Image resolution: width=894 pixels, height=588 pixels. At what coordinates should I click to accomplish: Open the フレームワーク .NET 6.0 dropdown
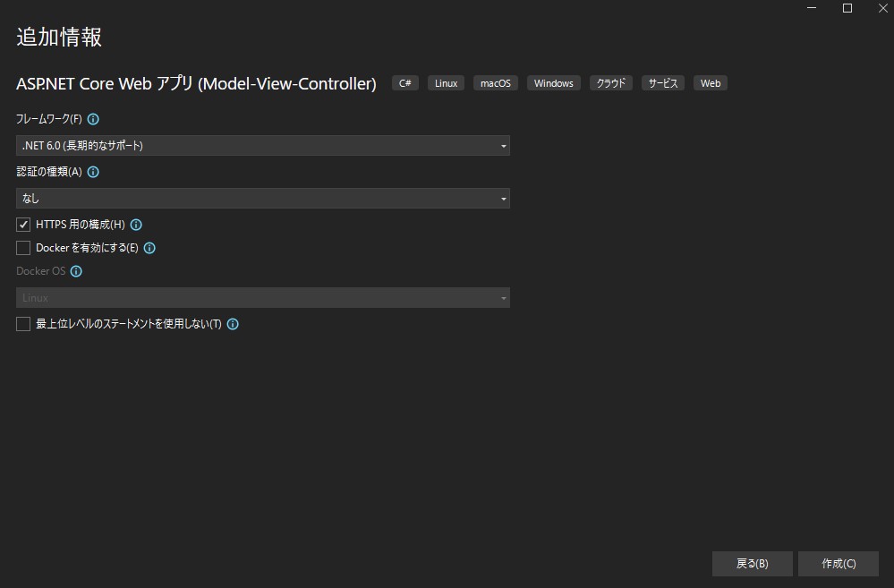point(263,145)
